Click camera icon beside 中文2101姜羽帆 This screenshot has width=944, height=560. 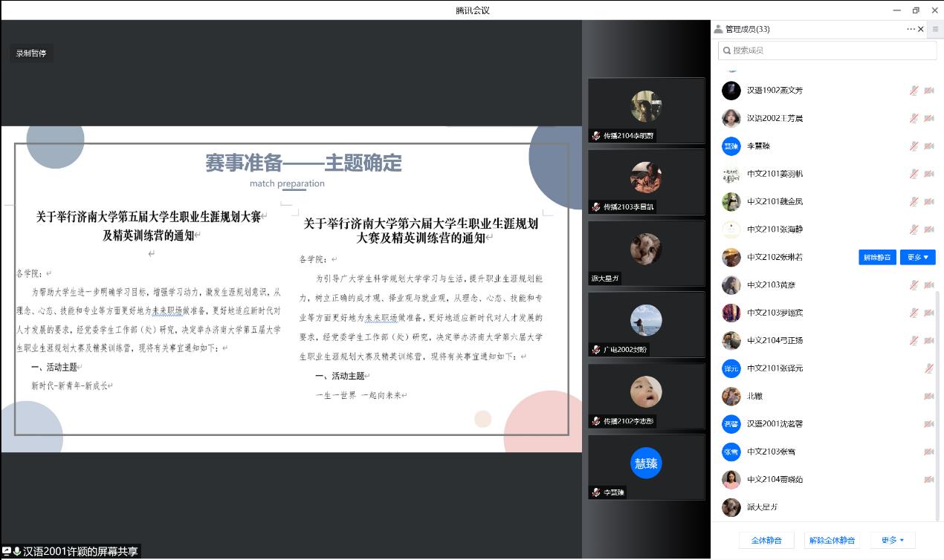[928, 174]
